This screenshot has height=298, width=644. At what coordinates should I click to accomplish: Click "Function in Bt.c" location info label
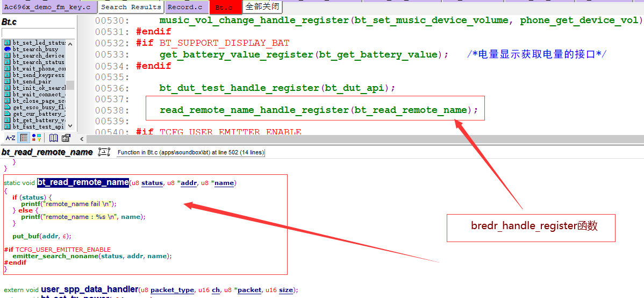[x=191, y=152]
